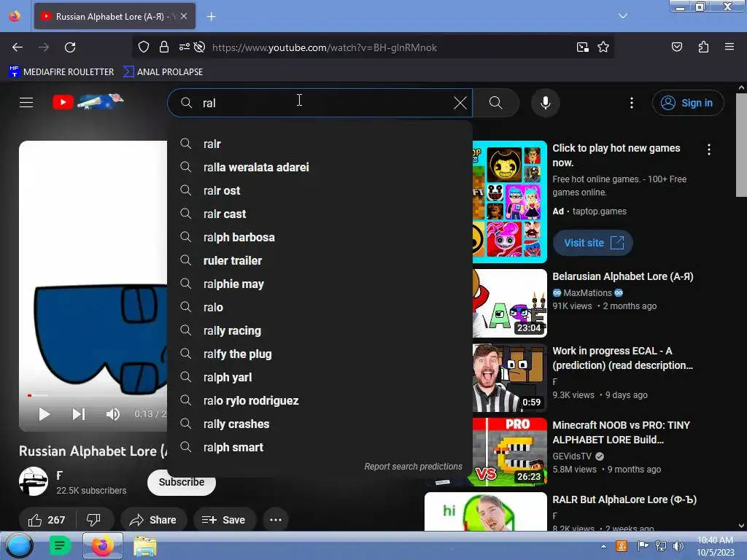
Task: Play the video
Action: click(x=44, y=414)
